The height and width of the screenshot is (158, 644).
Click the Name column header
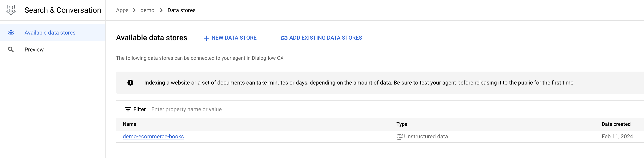click(130, 124)
